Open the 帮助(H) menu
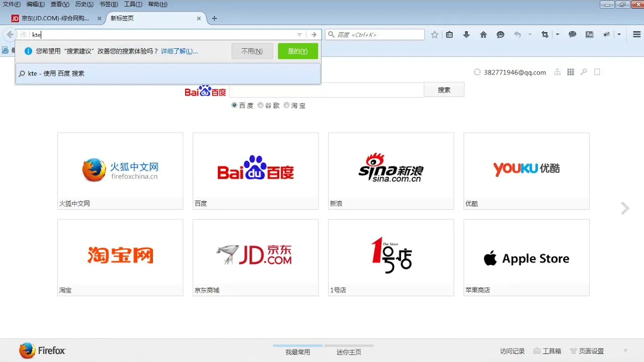This screenshot has width=644, height=362. point(157,4)
